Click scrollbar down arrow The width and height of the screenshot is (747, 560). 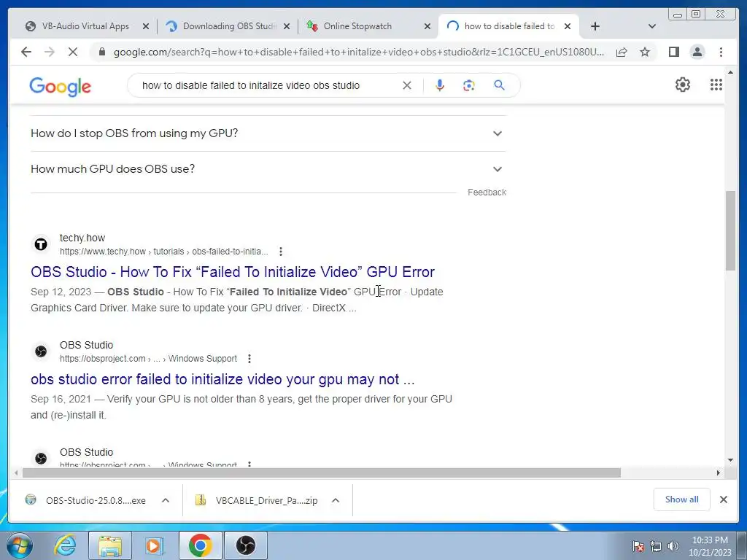coord(730,460)
